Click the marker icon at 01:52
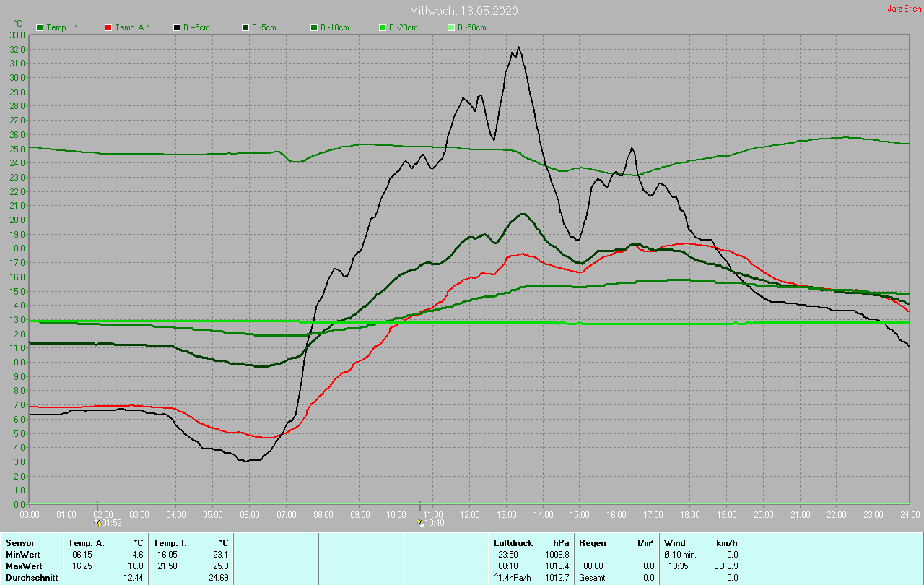Screen dimensions: 924x585 [97, 521]
